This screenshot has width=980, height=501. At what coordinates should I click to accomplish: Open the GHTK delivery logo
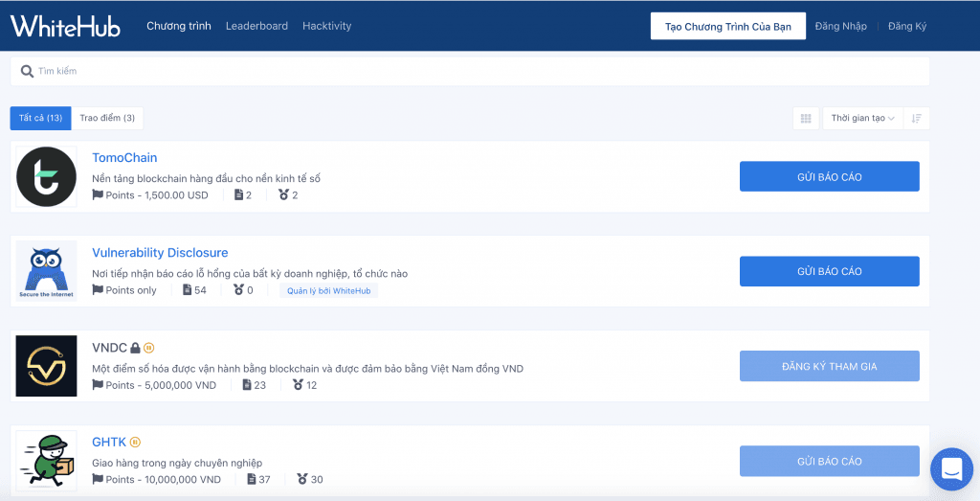point(46,461)
